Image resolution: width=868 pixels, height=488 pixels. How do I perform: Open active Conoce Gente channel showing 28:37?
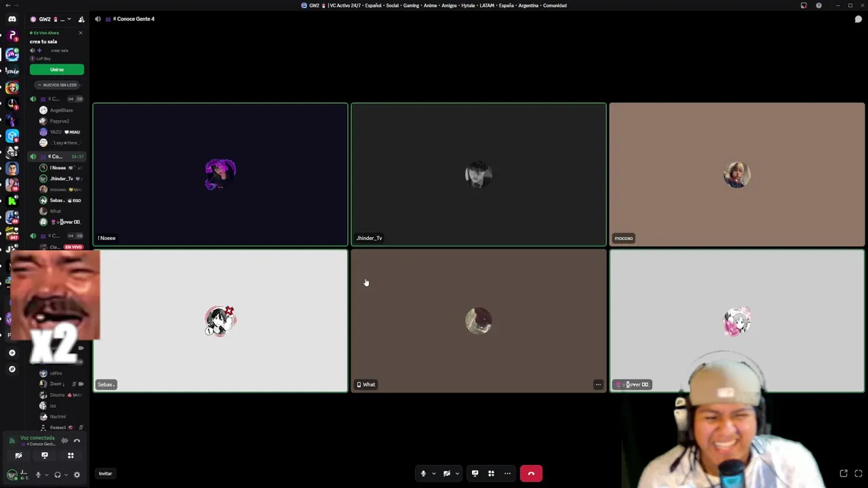pyautogui.click(x=57, y=156)
